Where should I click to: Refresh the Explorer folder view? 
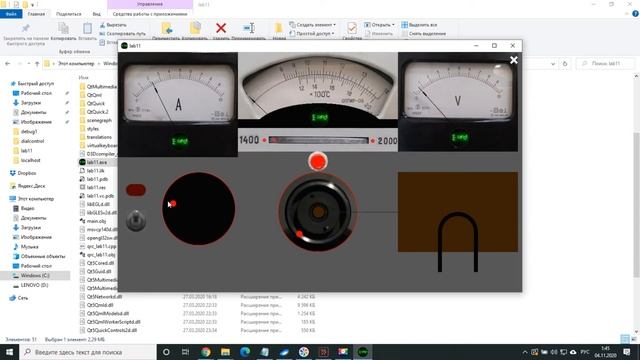pos(565,64)
